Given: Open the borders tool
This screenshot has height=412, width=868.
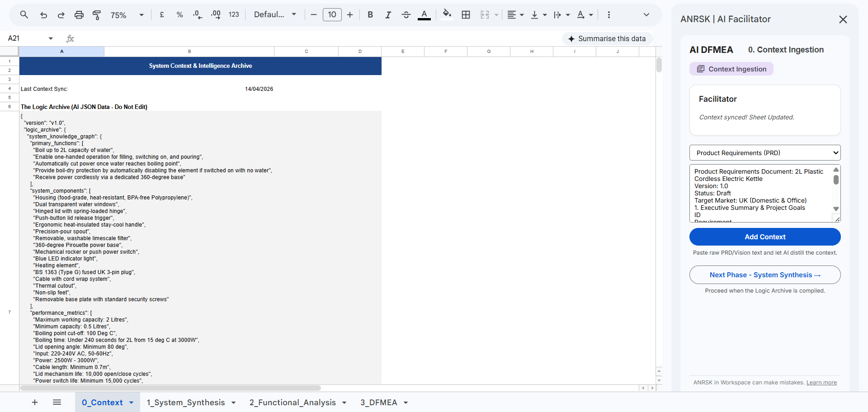Looking at the screenshot, I should point(466,14).
